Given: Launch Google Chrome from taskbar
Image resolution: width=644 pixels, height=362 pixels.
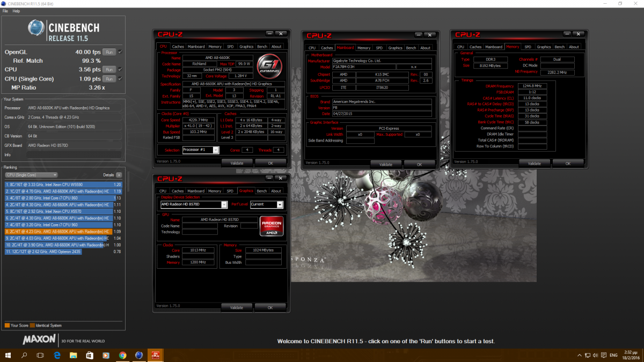Looking at the screenshot, I should tap(122, 355).
